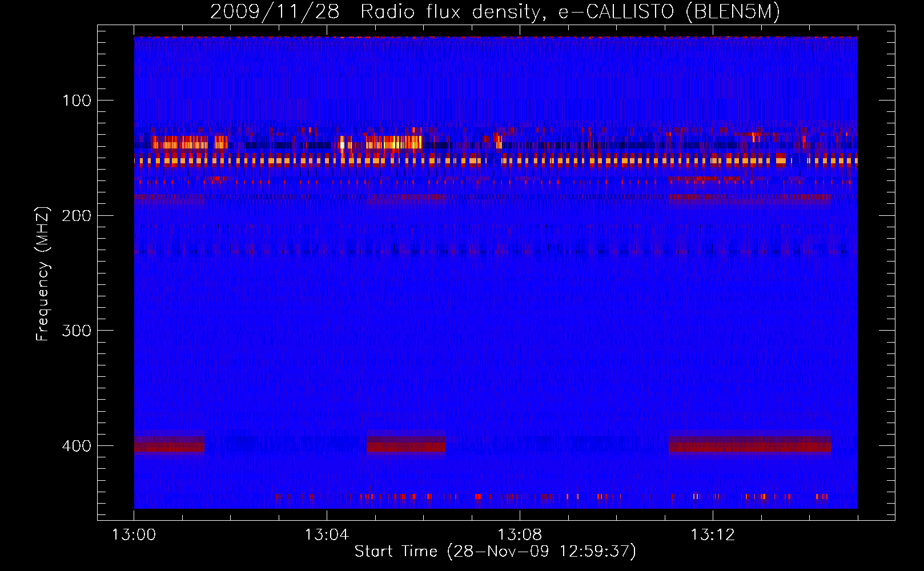Click the '400' frequency tick label

click(x=77, y=446)
